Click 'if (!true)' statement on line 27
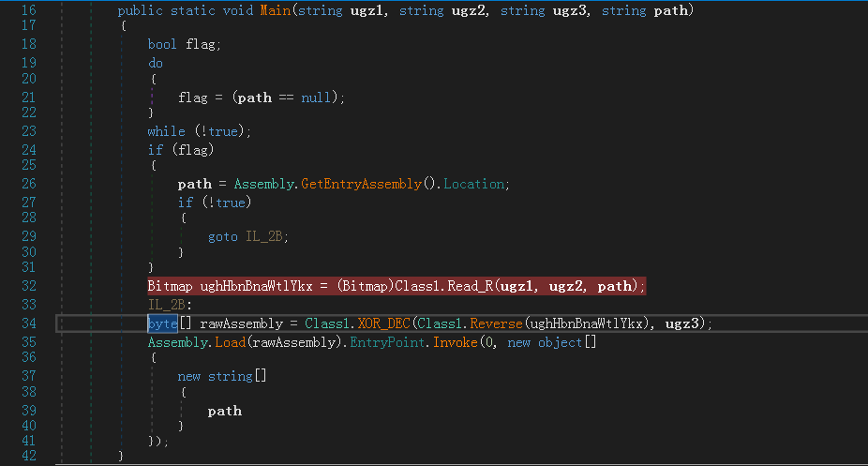This screenshot has width=868, height=466. (215, 203)
